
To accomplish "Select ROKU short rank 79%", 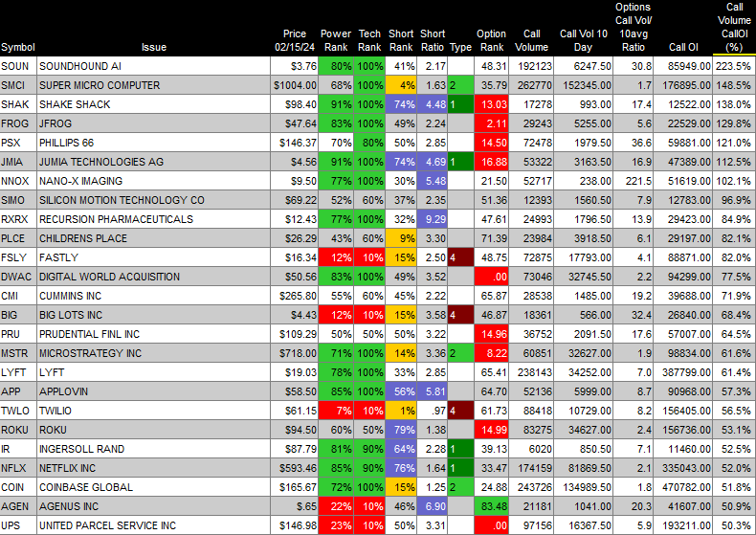I will click(401, 430).
